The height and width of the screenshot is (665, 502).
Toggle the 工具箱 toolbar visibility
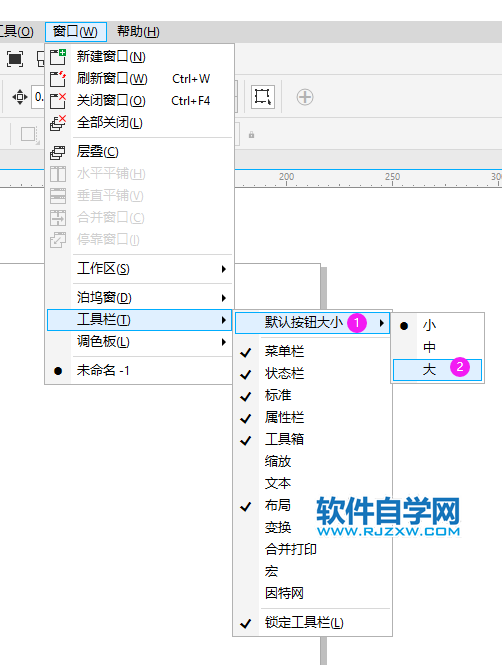point(312,440)
